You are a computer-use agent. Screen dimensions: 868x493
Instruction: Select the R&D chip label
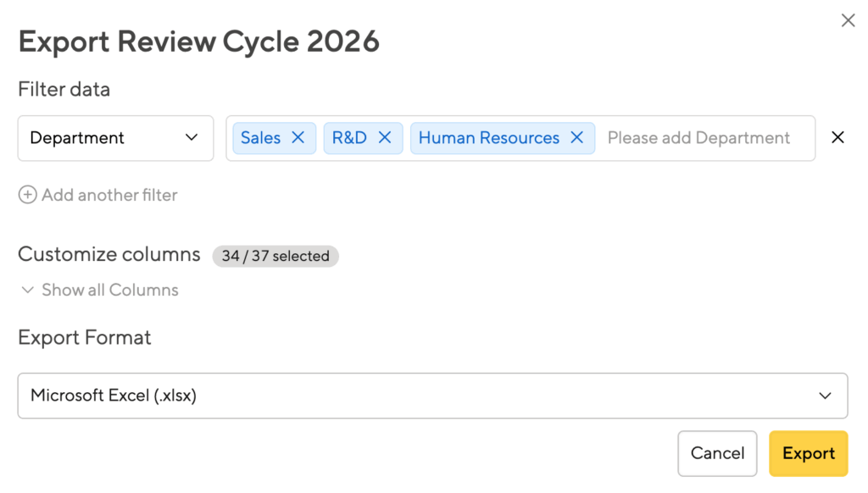tap(349, 138)
